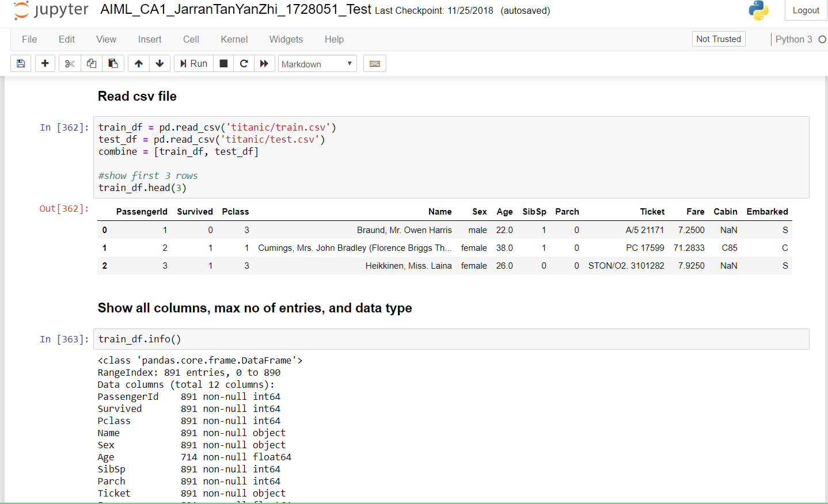This screenshot has height=504, width=828.
Task: Restart kernel and rerun all icon
Action: point(264,63)
